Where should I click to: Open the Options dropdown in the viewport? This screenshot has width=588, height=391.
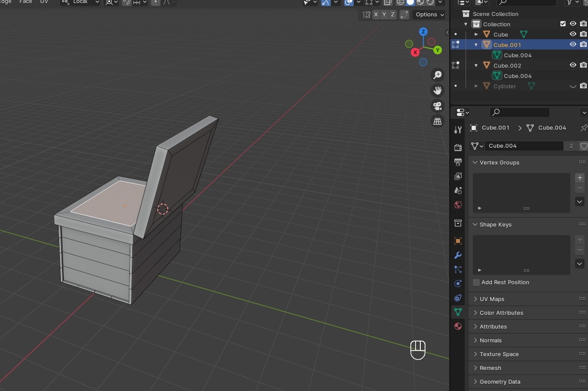(x=430, y=14)
